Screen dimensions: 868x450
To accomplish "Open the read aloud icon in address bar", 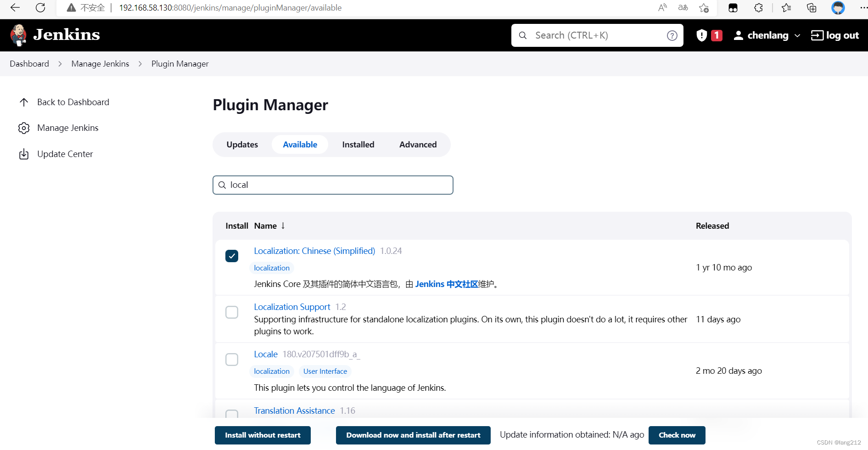I will tap(662, 8).
